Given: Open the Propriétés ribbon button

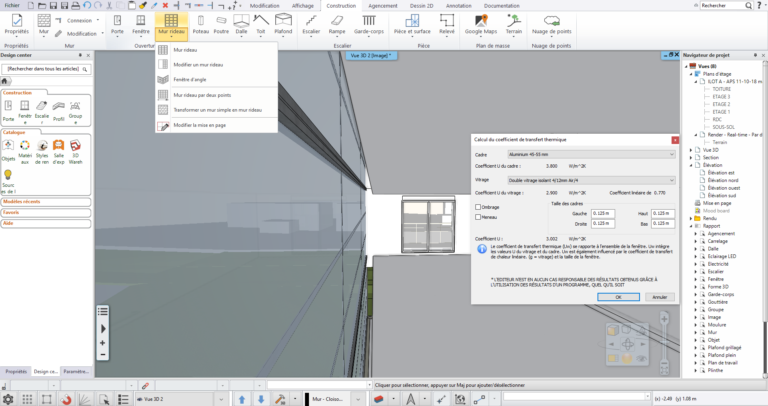Looking at the screenshot, I should point(17,24).
